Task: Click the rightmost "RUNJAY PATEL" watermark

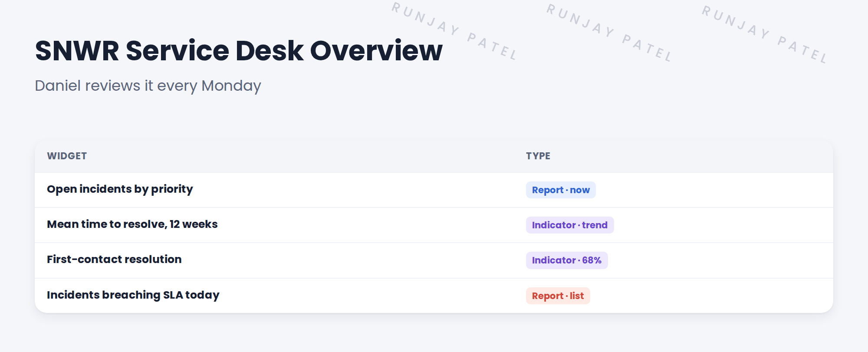Action: (765, 34)
